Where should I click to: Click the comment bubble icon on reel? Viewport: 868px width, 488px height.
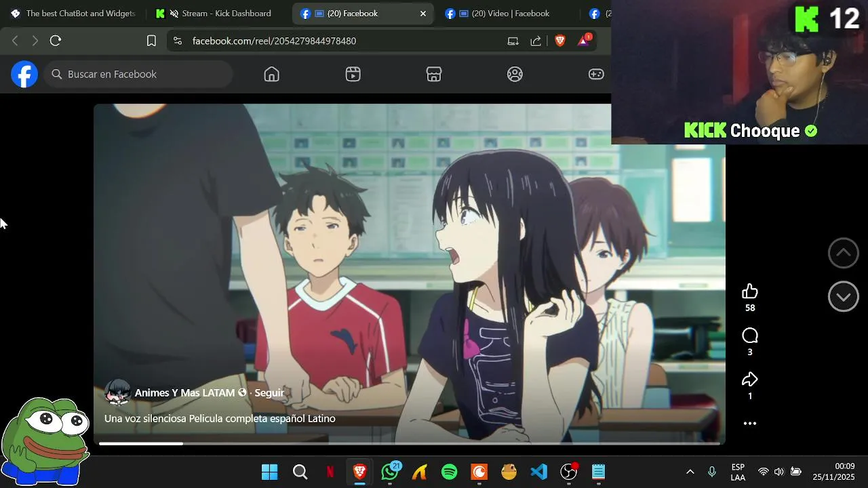pyautogui.click(x=750, y=335)
